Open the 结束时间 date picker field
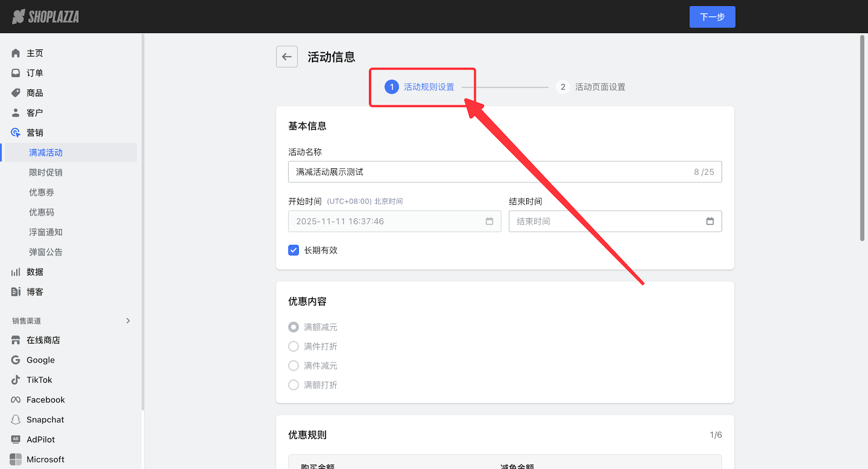The height and width of the screenshot is (469, 868). point(608,221)
